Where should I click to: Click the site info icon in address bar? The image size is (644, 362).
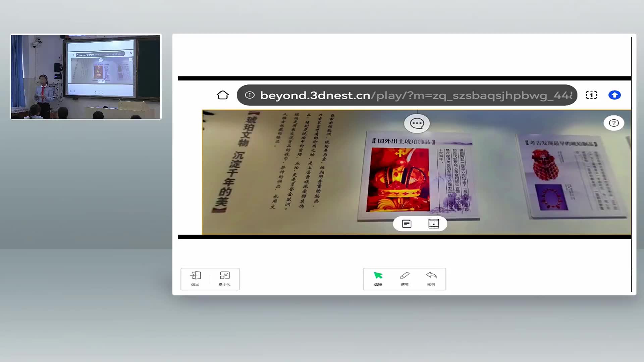point(250,95)
